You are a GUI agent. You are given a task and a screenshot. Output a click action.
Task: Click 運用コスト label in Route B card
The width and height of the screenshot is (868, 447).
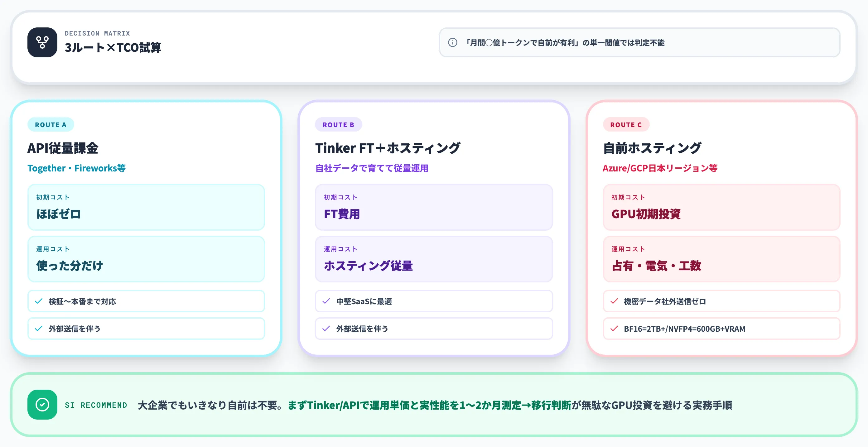[x=340, y=249]
